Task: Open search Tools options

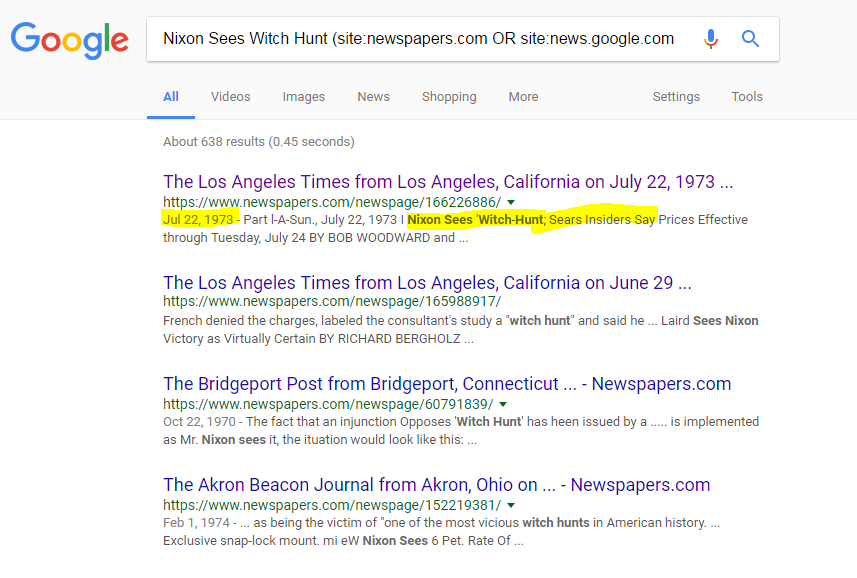Action: 747,97
